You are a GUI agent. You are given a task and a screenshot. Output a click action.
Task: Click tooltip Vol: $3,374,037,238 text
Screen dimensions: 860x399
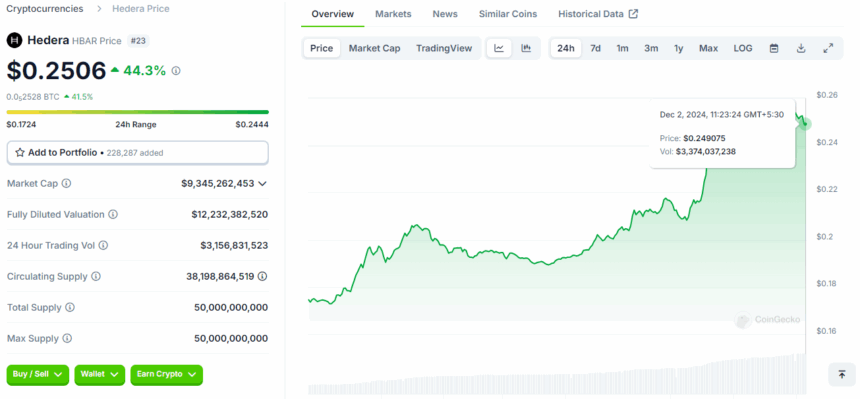click(x=698, y=151)
